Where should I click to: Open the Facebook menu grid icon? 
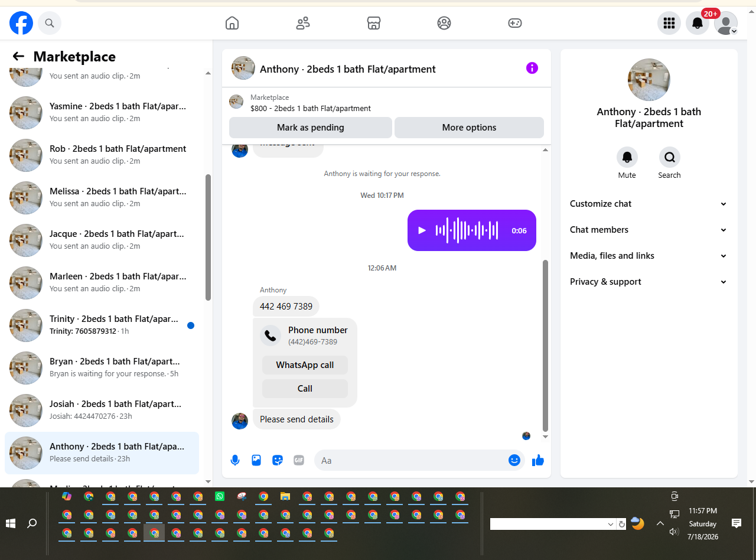pos(669,23)
